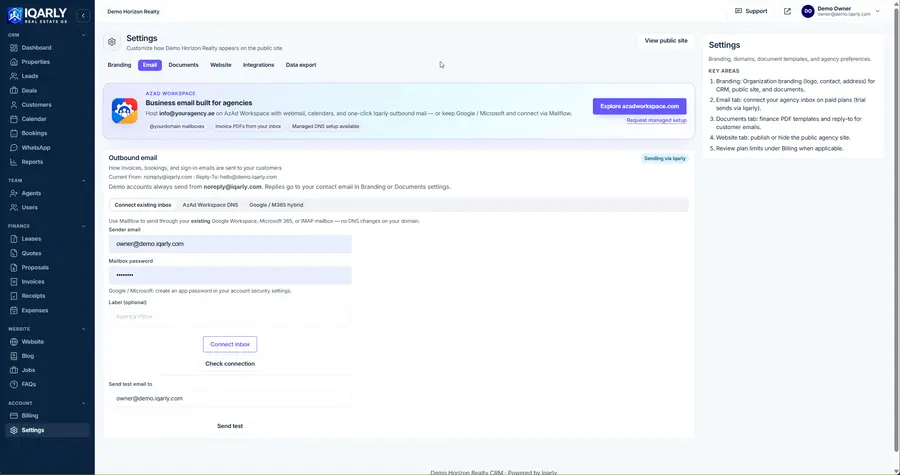Open the Proposals document icon
The width and height of the screenshot is (900, 475).
pos(14,267)
